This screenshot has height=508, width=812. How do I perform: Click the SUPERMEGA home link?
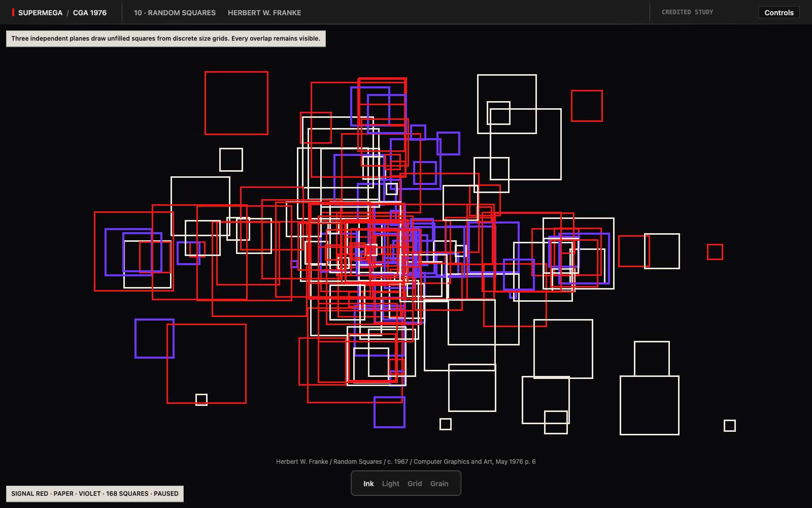(x=40, y=13)
